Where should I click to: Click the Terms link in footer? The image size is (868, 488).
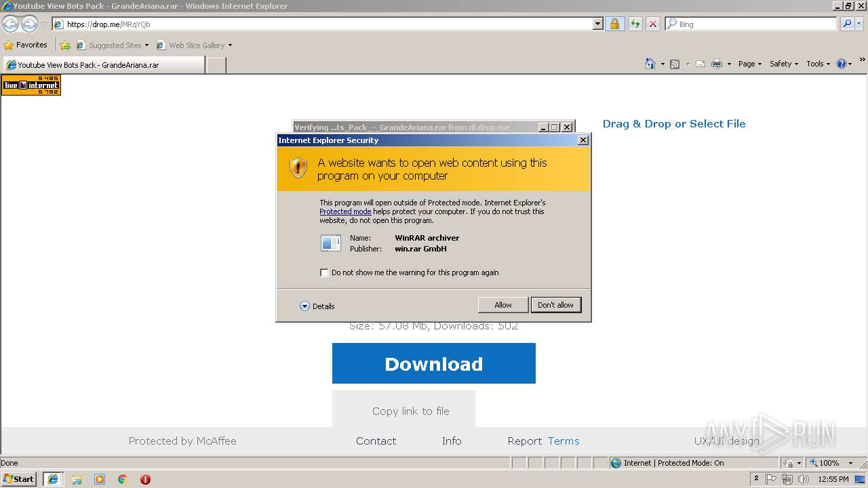tap(564, 441)
